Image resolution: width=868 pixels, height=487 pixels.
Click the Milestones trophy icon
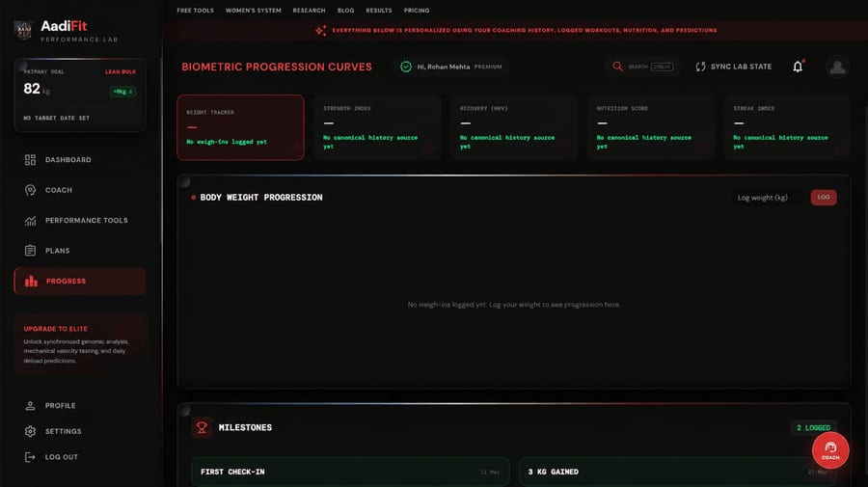(x=202, y=427)
